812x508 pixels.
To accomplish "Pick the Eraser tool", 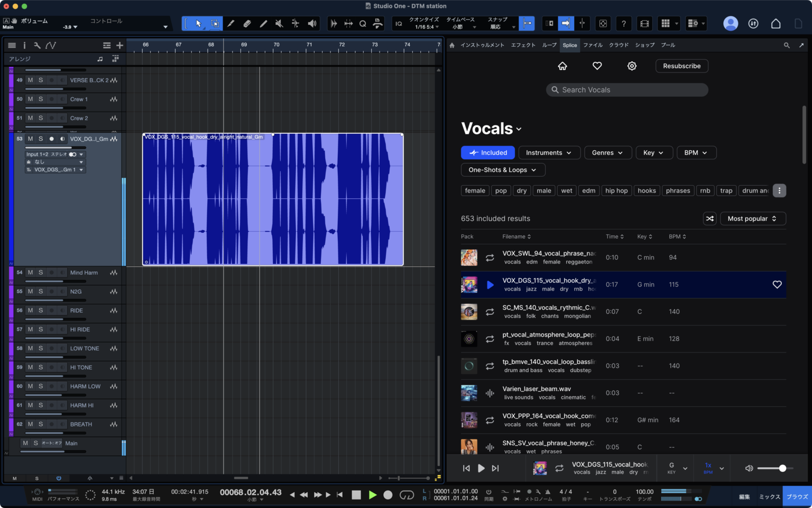I will point(247,23).
